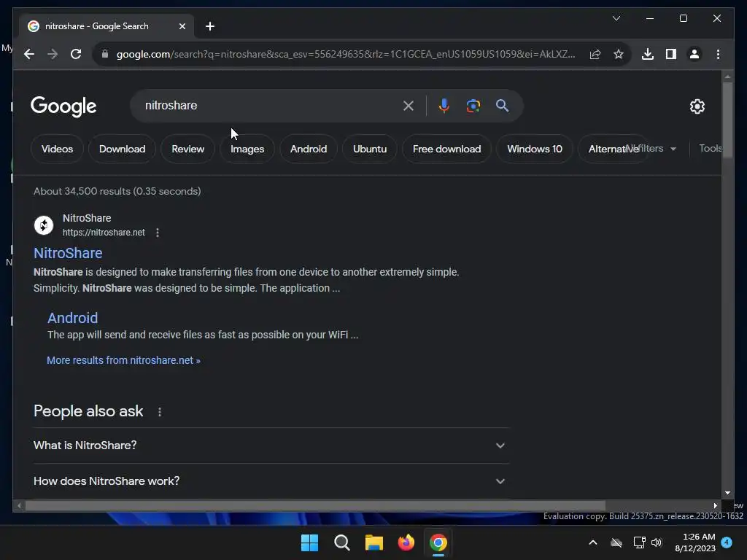Viewport: 747px width, 560px height.
Task: Search by image with Google Lens
Action: point(473,106)
